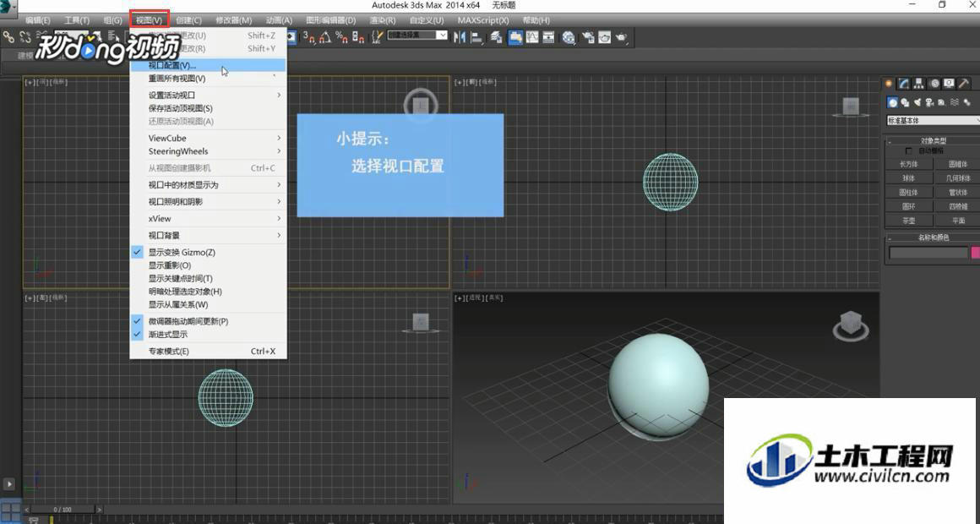
Task: Click the 圆柱体 button
Action: click(x=908, y=192)
